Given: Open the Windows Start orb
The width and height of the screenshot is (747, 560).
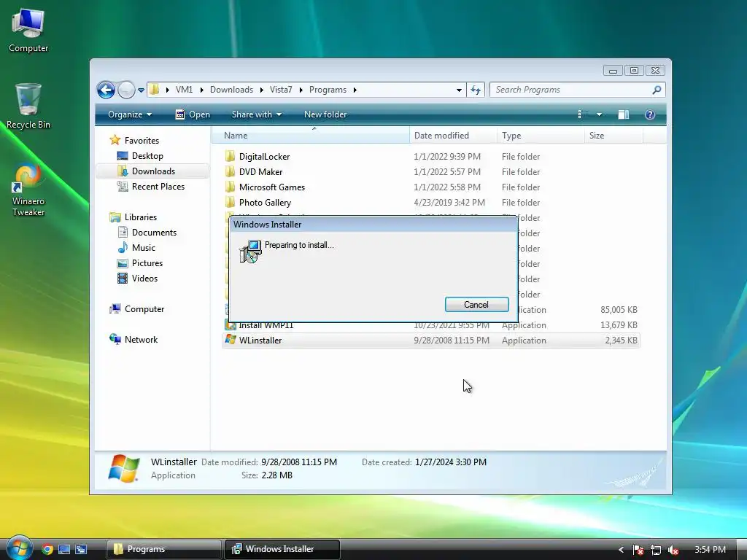Looking at the screenshot, I should [18, 548].
